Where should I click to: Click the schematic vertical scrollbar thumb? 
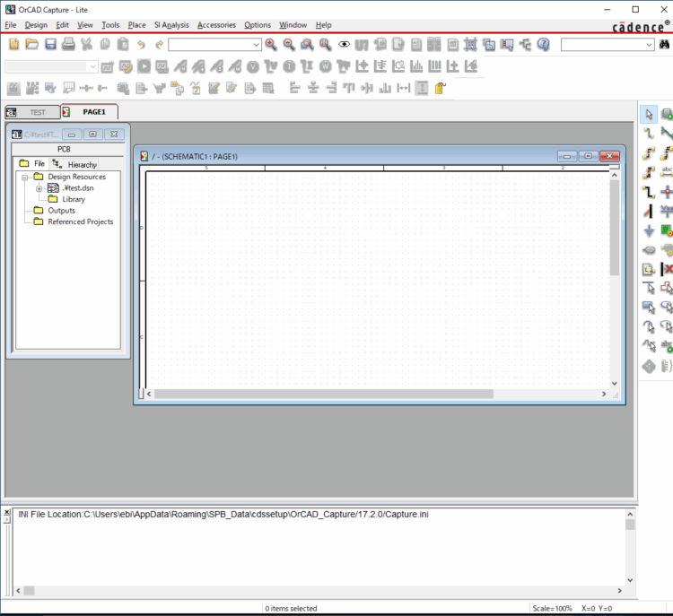coord(614,228)
